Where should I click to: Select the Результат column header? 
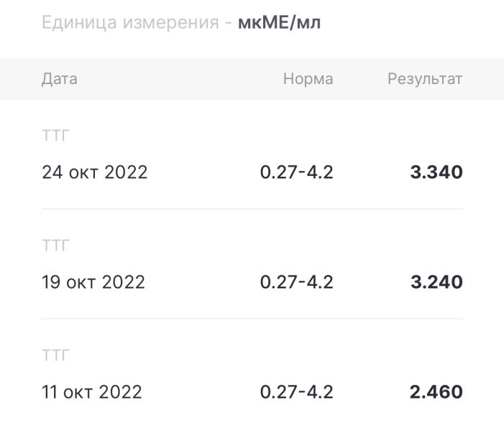point(425,79)
